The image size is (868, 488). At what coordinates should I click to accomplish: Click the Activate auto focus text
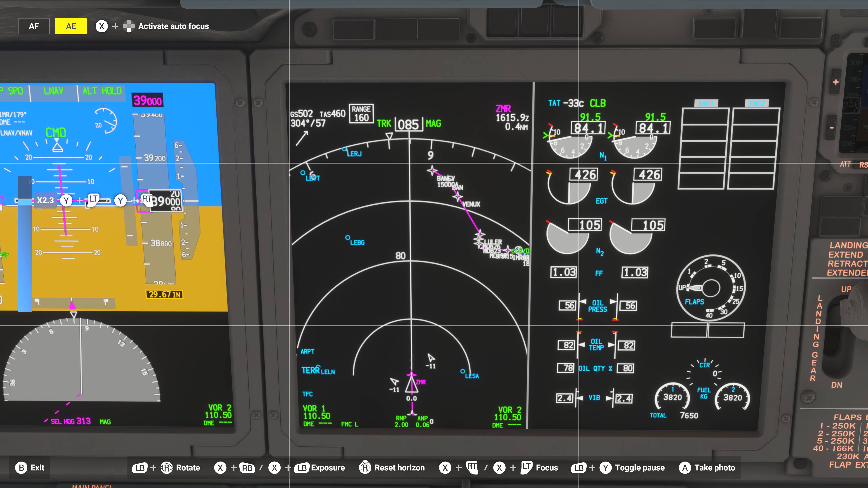(x=174, y=26)
